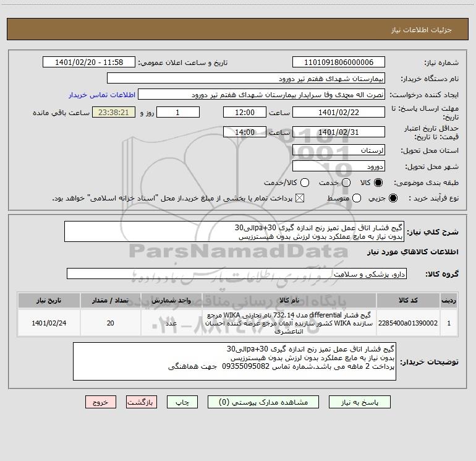The width and height of the screenshot is (476, 461).
Task: Click the remaining days field showing 1
Action: [x=178, y=112]
